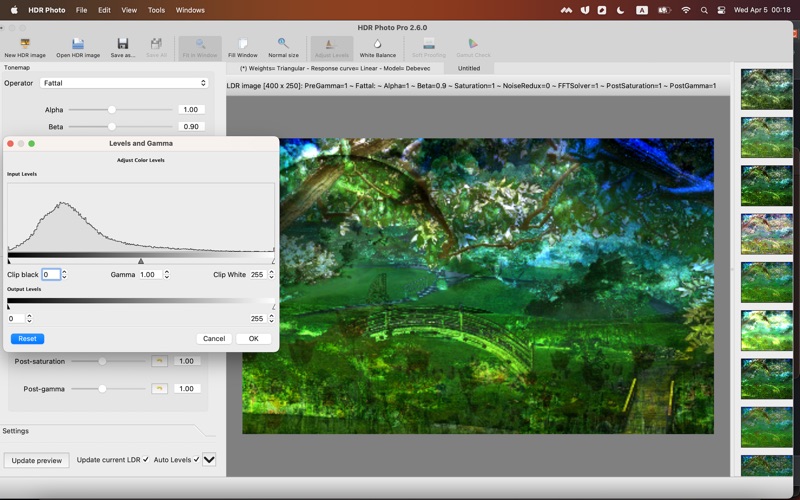Viewport: 800px width, 500px height.
Task: Click the output level 0 stepper
Action: [29, 318]
